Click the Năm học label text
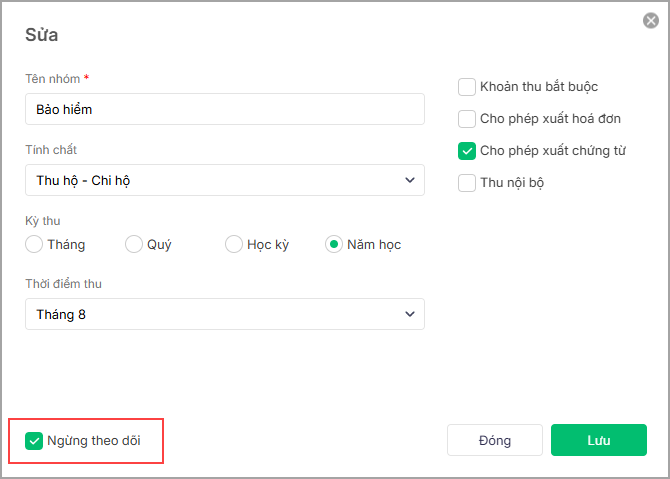The image size is (670, 479). [375, 244]
